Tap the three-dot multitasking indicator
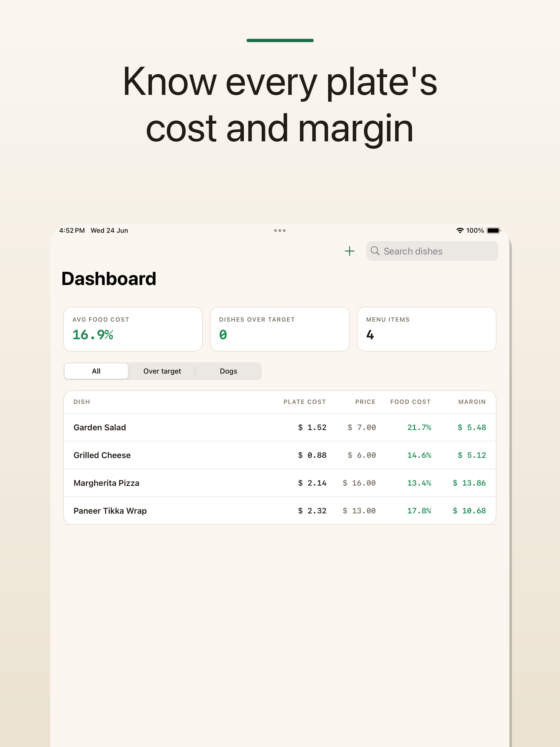The image size is (560, 747). (280, 230)
